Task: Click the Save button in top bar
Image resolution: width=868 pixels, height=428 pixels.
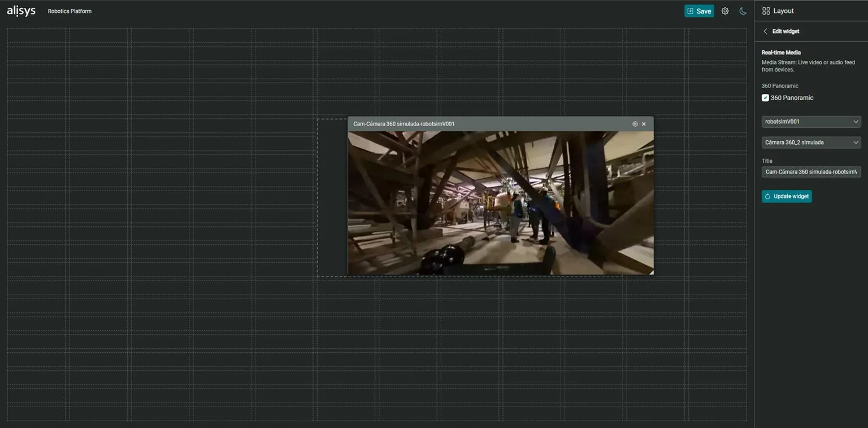Action: 699,11
